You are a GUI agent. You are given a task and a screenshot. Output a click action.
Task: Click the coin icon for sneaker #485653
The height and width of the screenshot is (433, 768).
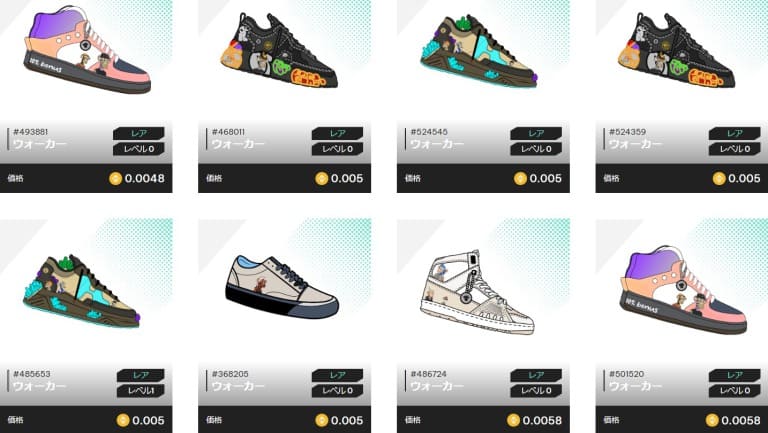click(122, 420)
